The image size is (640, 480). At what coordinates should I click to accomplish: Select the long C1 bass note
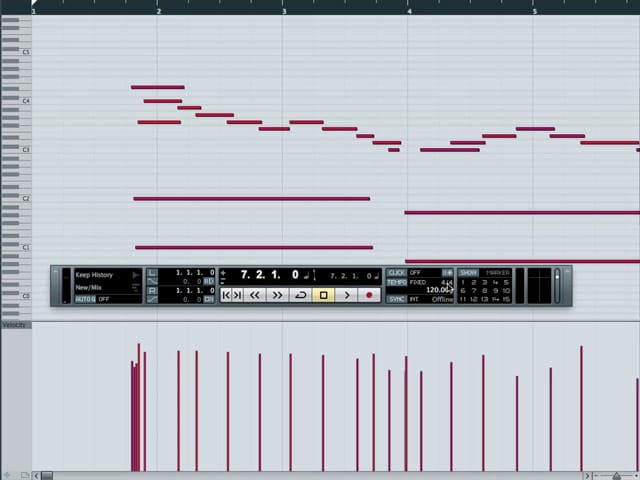(254, 247)
